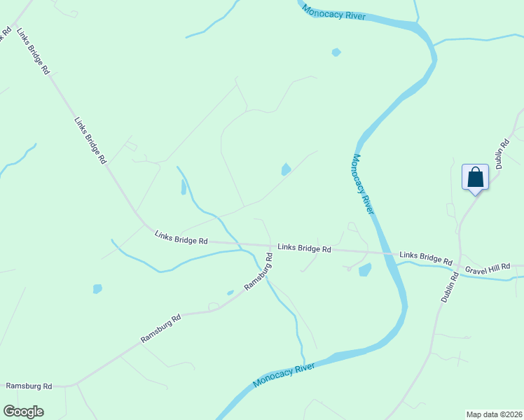The image size is (524, 420).
Task: Click the small pond near top right
Action: tap(336, 52)
